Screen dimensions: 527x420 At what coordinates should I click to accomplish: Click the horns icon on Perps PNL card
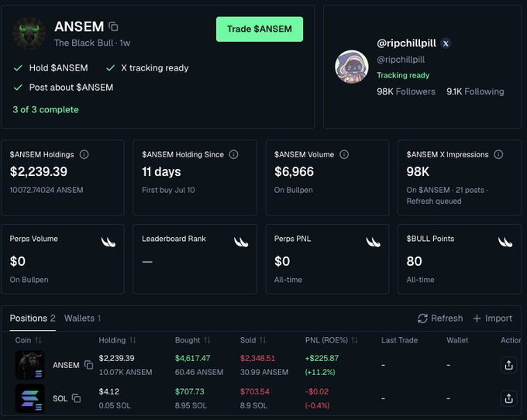[x=373, y=242]
